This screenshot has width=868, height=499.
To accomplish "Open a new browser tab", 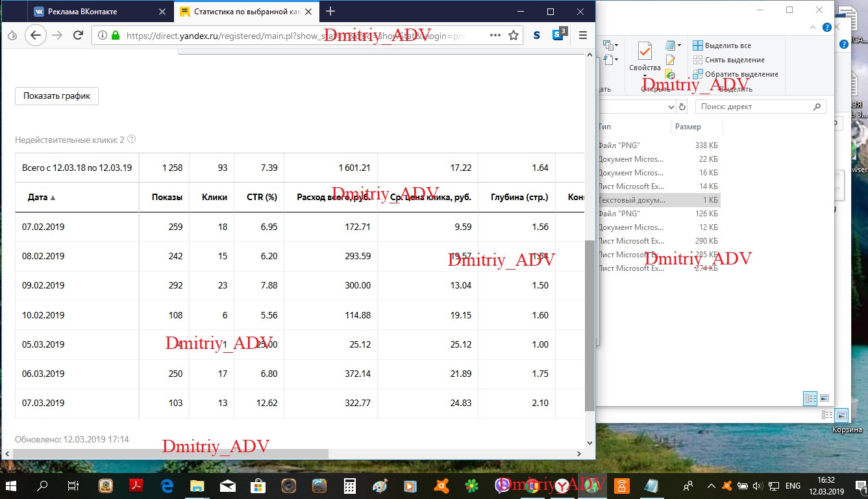I will tap(330, 11).
